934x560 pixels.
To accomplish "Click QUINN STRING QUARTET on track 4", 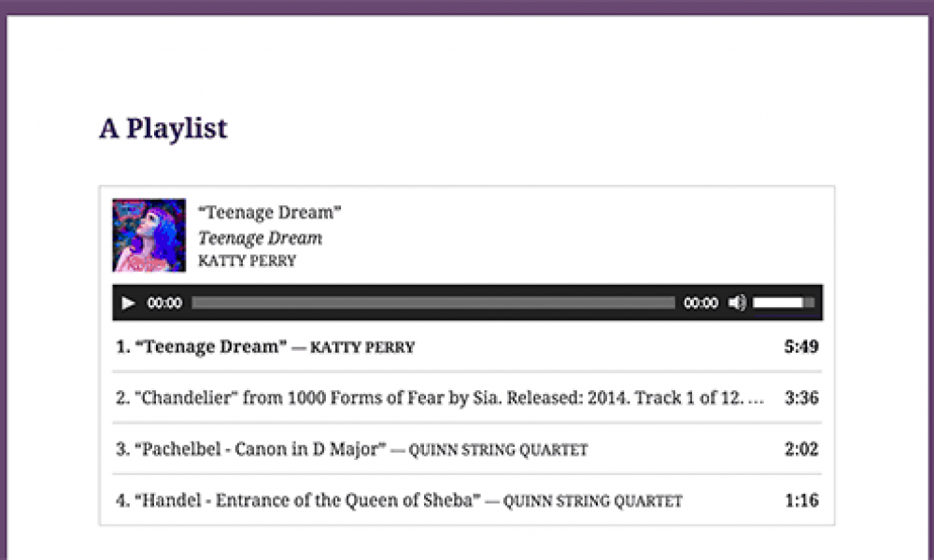I will coord(592,501).
